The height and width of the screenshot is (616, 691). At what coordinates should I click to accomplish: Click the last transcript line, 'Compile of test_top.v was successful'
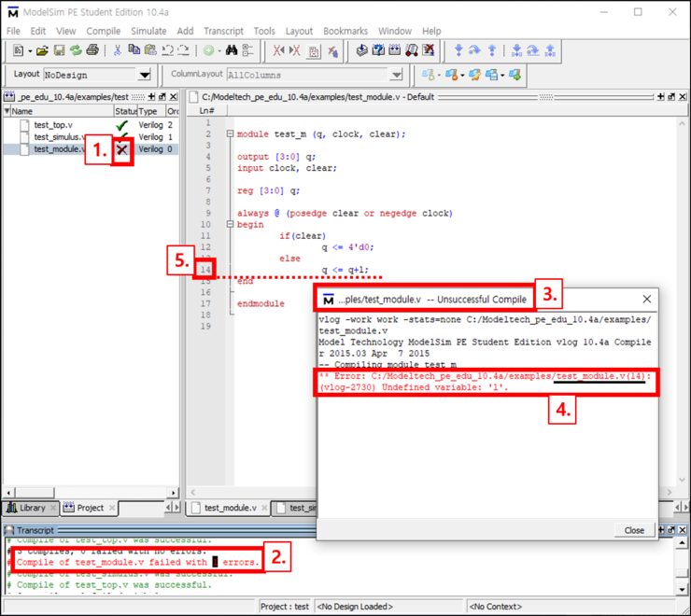click(x=115, y=584)
